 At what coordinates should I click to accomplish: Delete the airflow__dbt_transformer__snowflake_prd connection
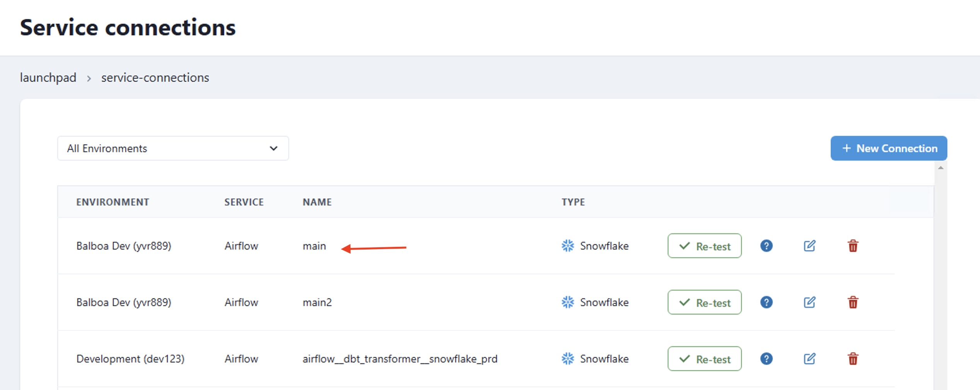[853, 359]
